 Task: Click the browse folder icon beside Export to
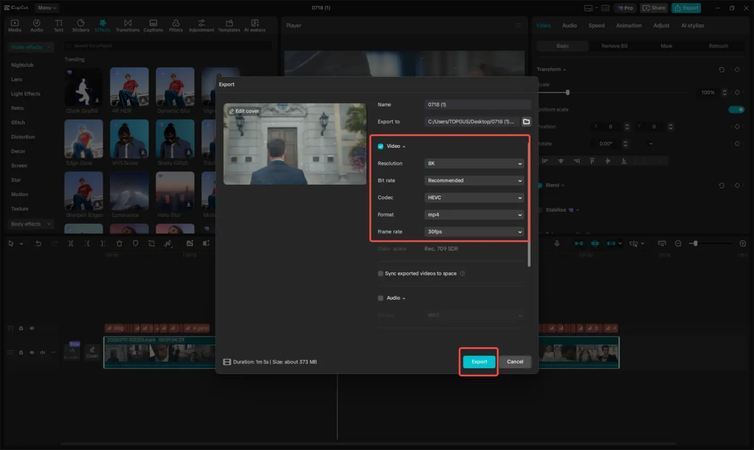tap(526, 121)
